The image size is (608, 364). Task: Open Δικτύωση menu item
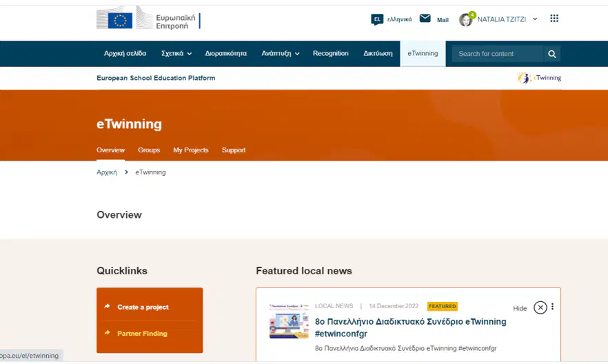click(x=378, y=54)
